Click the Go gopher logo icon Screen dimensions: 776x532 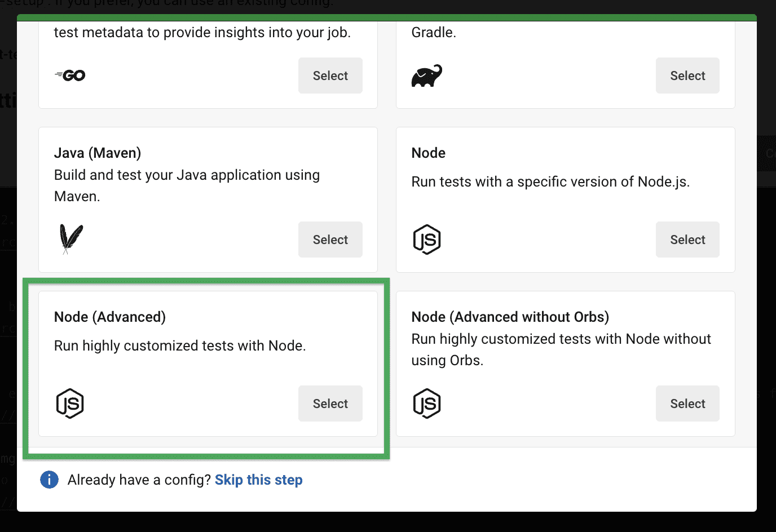click(x=70, y=75)
